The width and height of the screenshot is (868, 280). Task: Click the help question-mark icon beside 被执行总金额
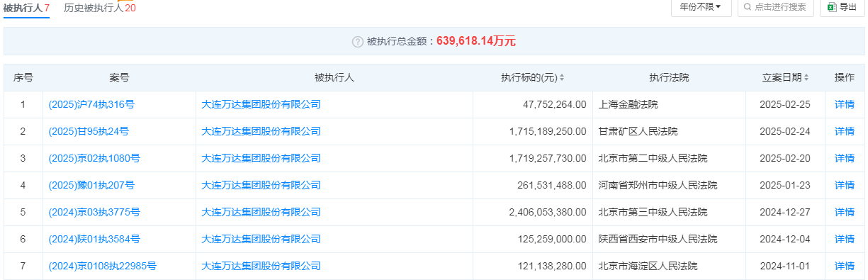pyautogui.click(x=358, y=42)
